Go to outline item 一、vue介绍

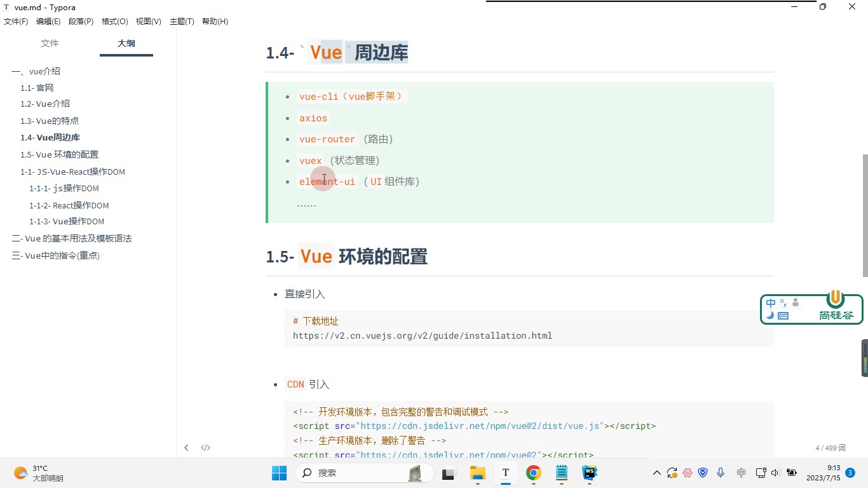click(x=36, y=71)
